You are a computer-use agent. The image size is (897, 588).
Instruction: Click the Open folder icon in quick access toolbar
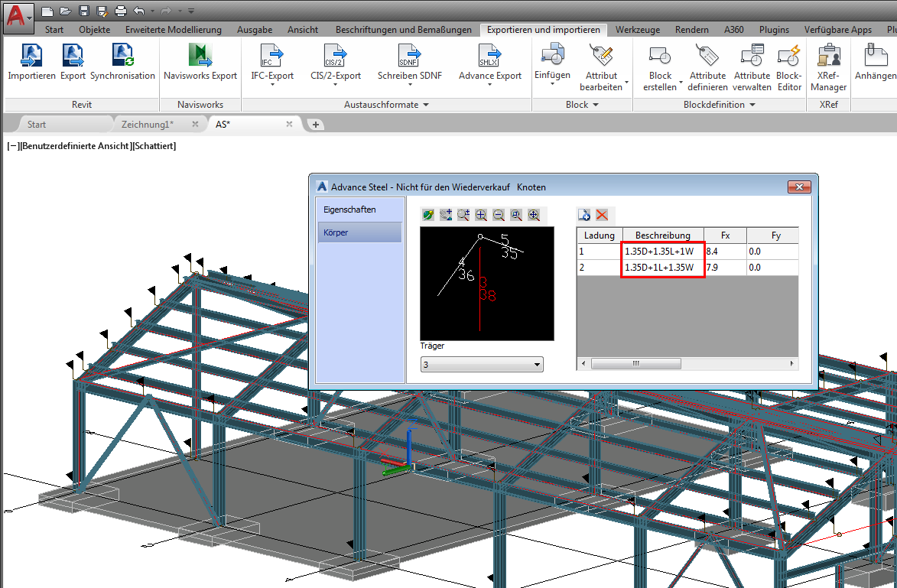coord(65,11)
